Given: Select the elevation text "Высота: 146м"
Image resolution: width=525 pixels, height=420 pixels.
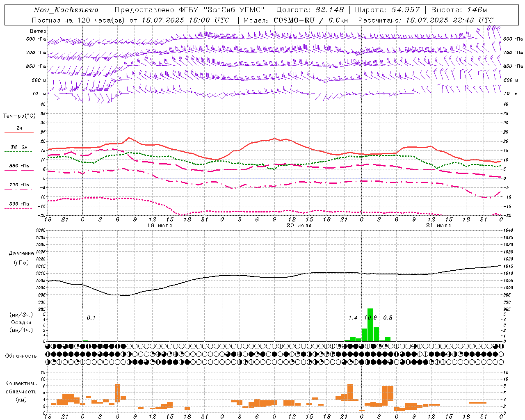Looking at the screenshot, I should [x=459, y=10].
